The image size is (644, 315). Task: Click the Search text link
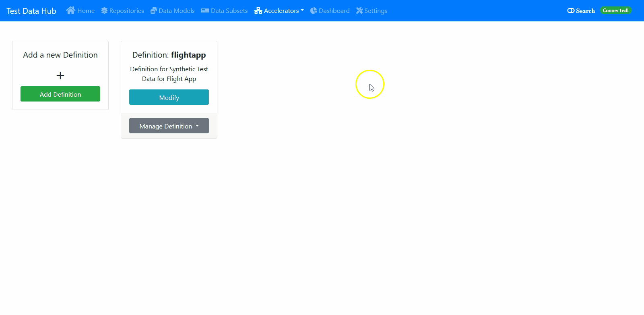click(x=585, y=11)
